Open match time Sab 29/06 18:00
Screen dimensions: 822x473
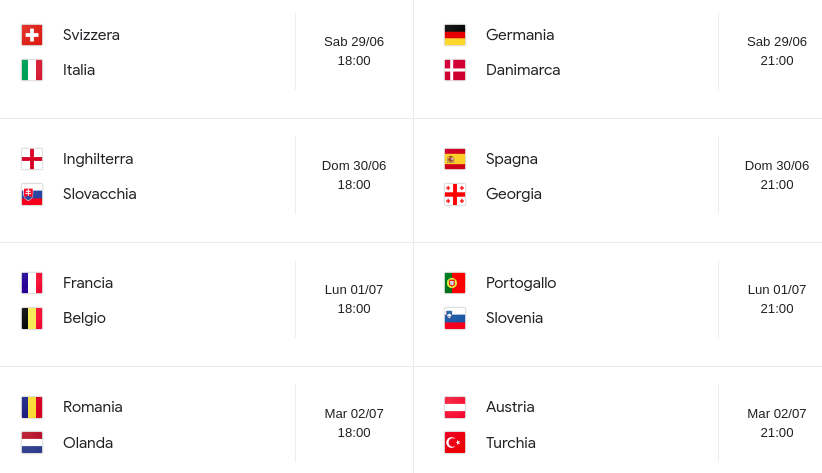click(354, 51)
